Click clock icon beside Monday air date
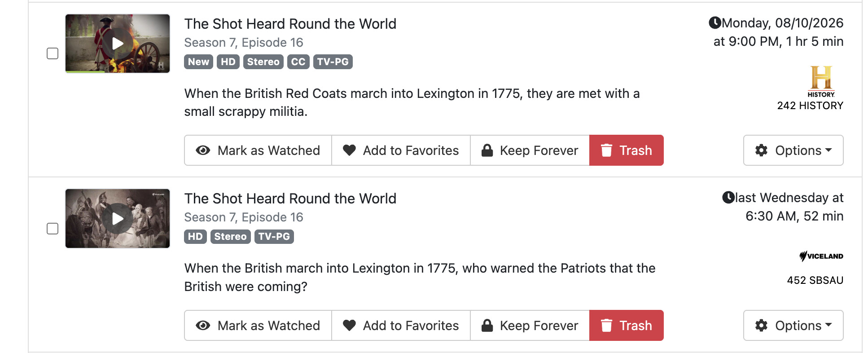The height and width of the screenshot is (353, 868). tap(715, 22)
